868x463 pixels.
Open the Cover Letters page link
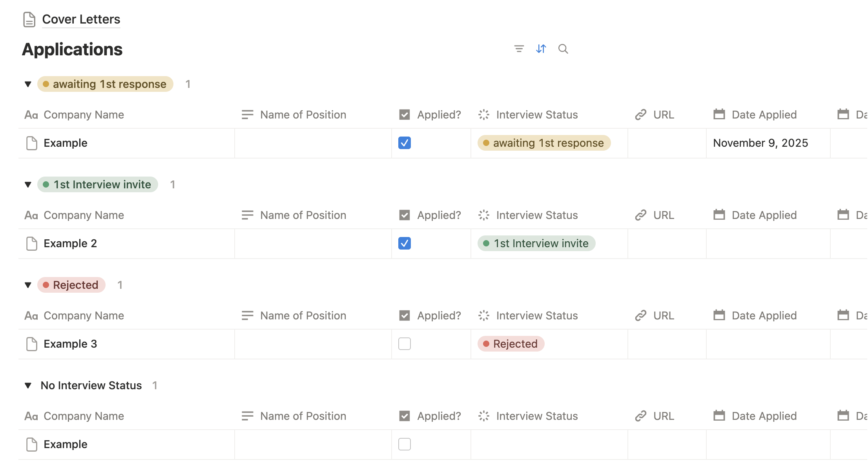pos(81,19)
